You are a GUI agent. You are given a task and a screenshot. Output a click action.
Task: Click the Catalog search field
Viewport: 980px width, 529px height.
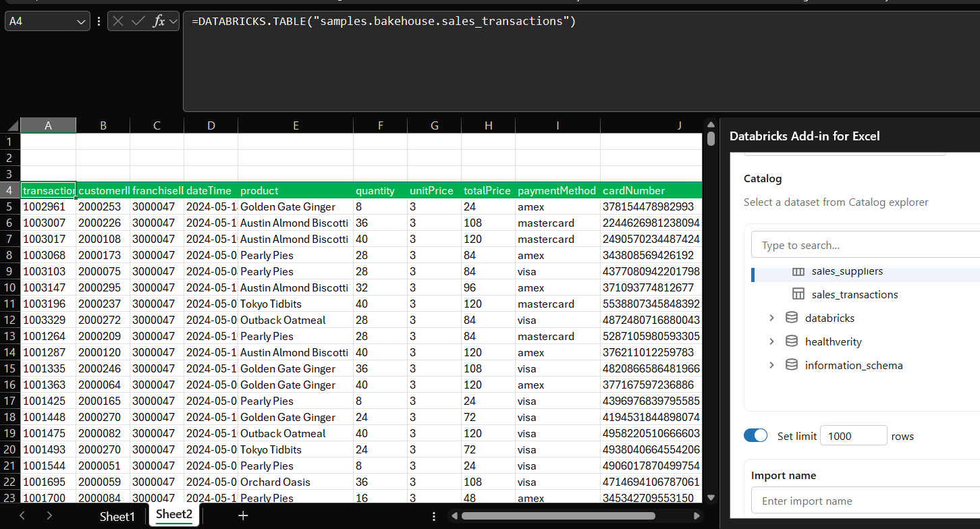click(x=866, y=245)
